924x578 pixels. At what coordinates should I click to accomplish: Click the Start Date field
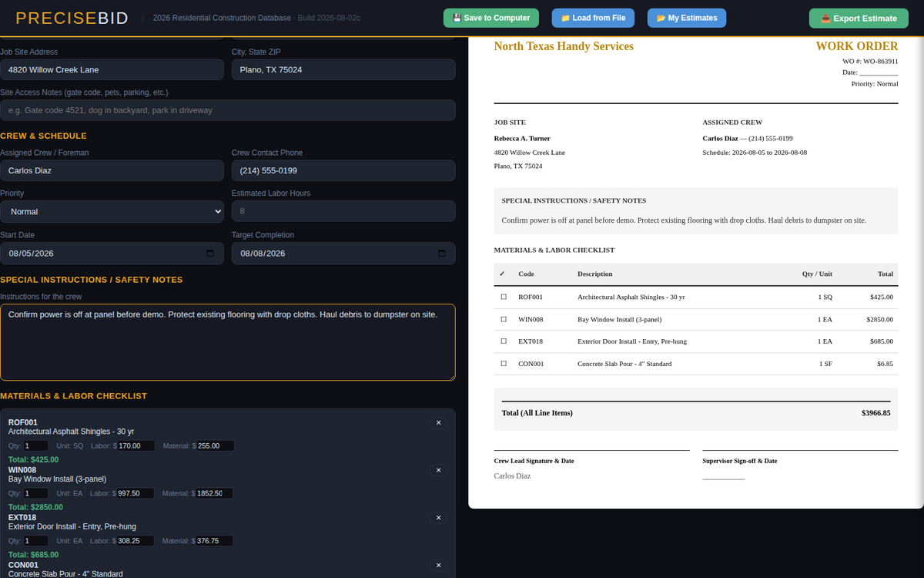coord(112,254)
